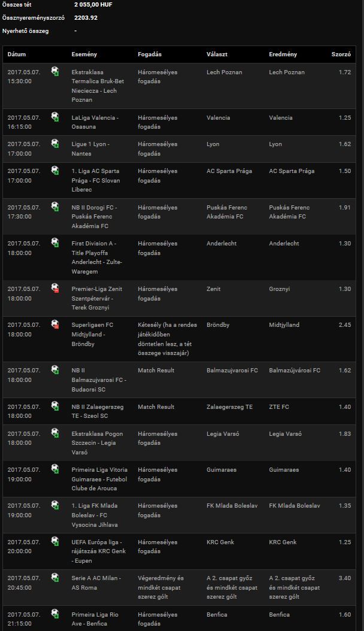Click the football icon beside Lyon - Nantes
This screenshot has height=631, width=364.
55,144
